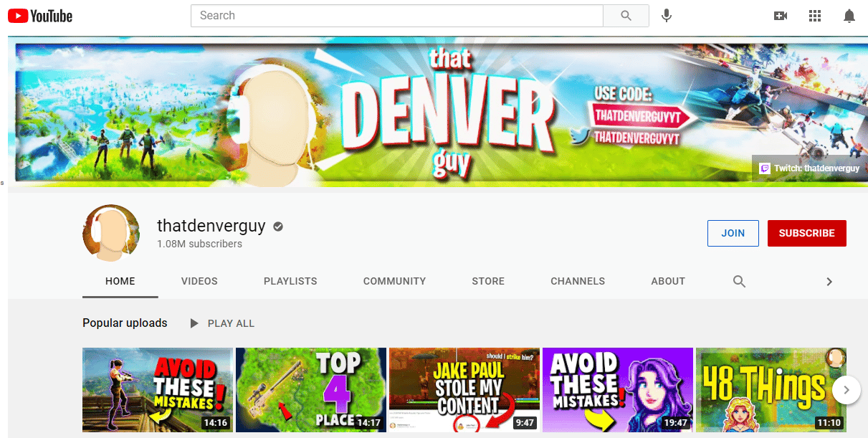Click the PLAY ALL link
Image resolution: width=868 pixels, height=438 pixels.
click(231, 323)
